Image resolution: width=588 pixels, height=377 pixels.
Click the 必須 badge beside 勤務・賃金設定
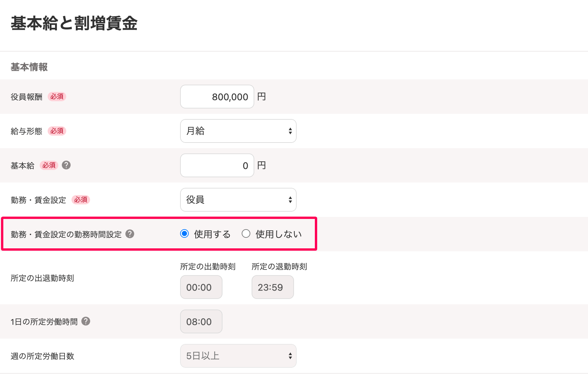[x=81, y=200]
